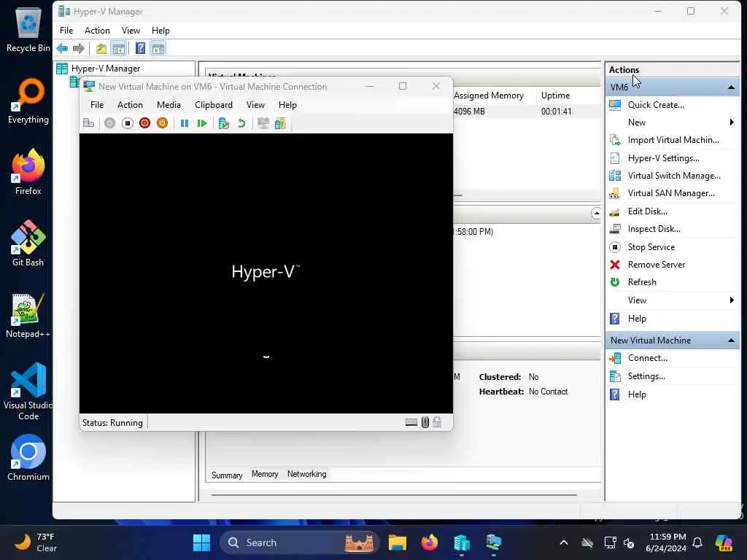Open Windows Start menu
Image resolution: width=747 pixels, height=560 pixels.
pyautogui.click(x=201, y=542)
